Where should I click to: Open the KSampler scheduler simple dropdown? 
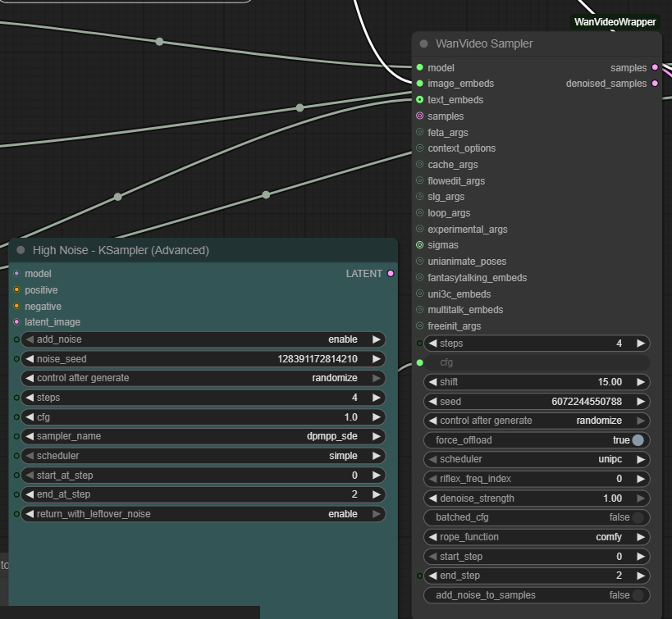pyautogui.click(x=203, y=456)
